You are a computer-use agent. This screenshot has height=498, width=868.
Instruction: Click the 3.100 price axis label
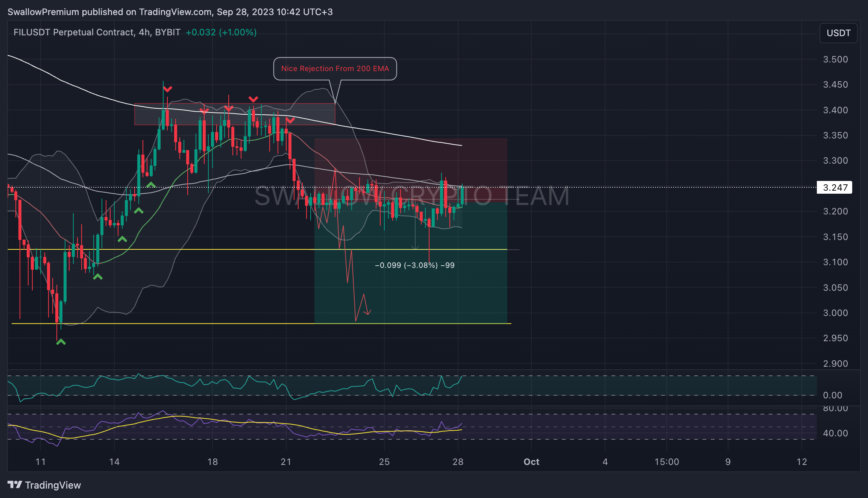coord(835,262)
